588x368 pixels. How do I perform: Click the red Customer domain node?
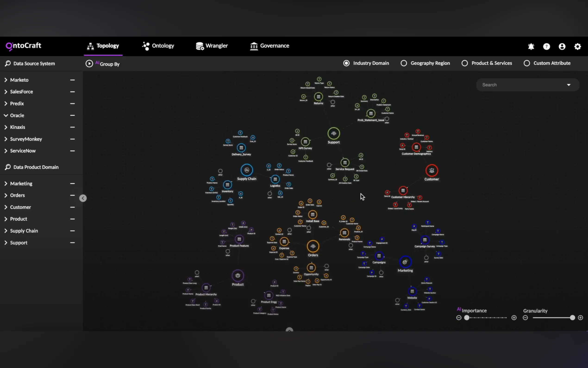pos(432,171)
